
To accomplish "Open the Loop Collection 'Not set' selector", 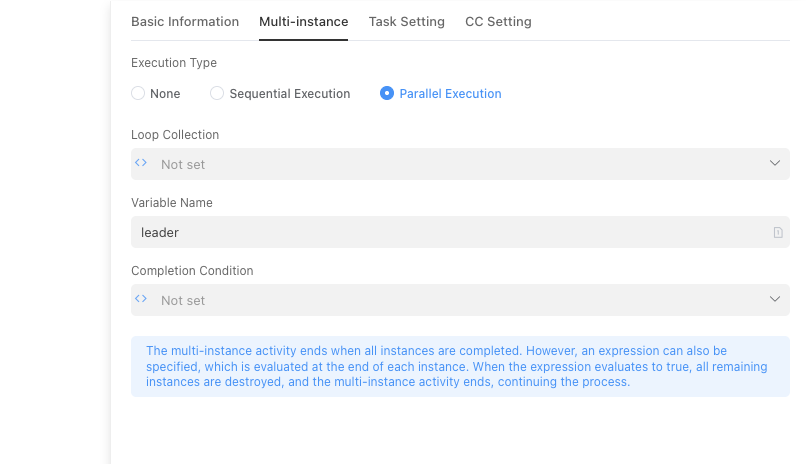I will point(450,164).
